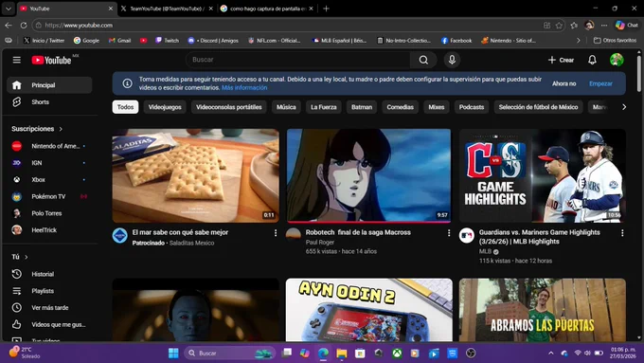Open Historial in the sidebar
644x363 pixels.
49,274
